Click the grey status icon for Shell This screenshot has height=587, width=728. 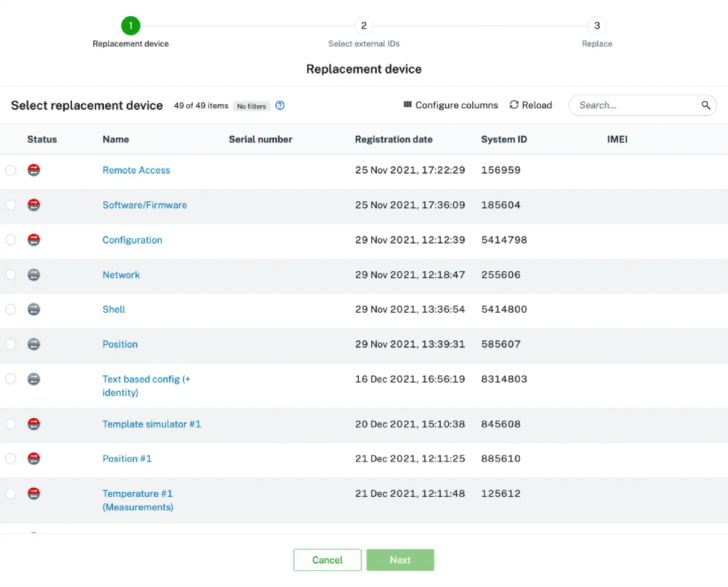(34, 309)
